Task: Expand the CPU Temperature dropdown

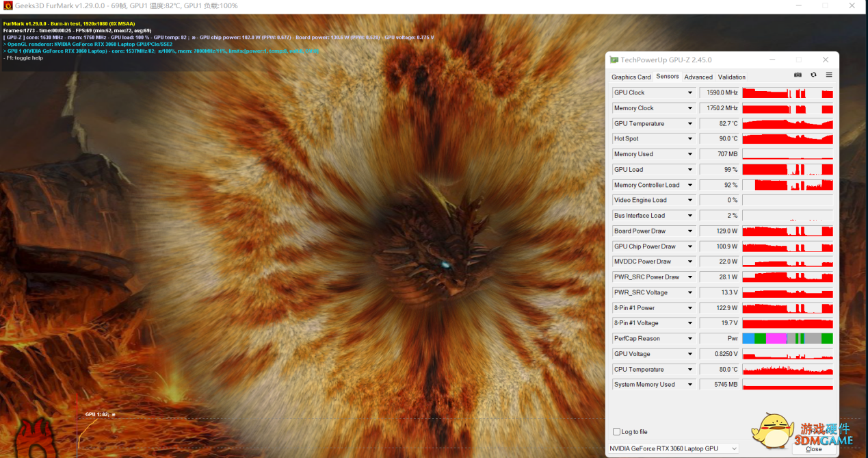Action: coord(690,370)
